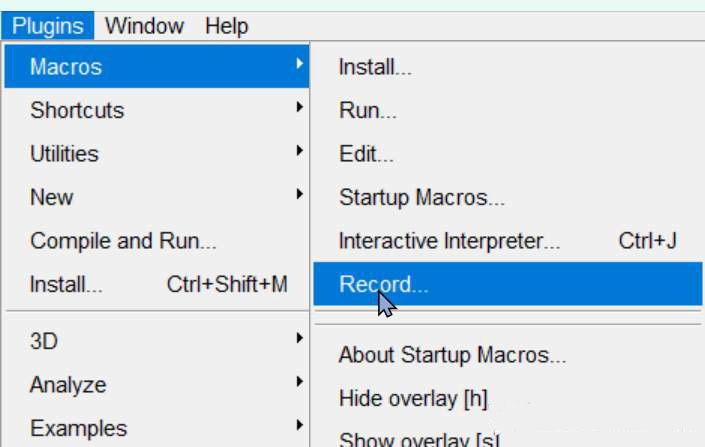Screen dimensions: 705x447
Task: Select Compile and Run... entry
Action: [x=156, y=241]
